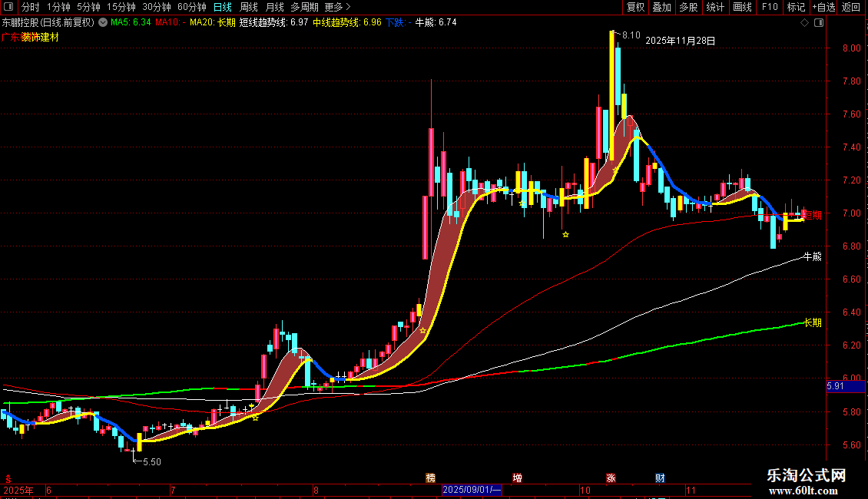This screenshot has height=499, width=868.
Task: Click the 2025年11月28日 date label
Action: point(681,41)
